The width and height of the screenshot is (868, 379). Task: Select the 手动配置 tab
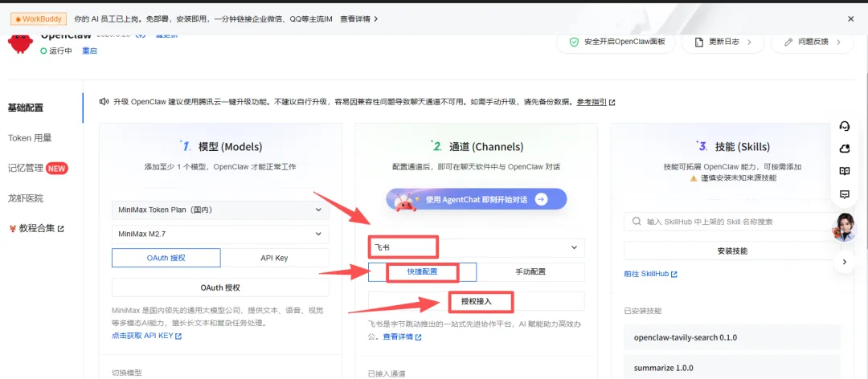pyautogui.click(x=530, y=271)
